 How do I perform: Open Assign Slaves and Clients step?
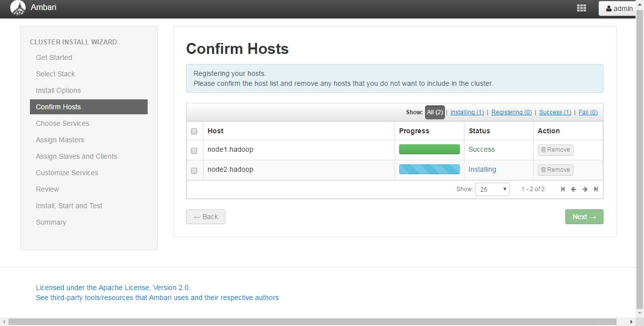point(76,156)
